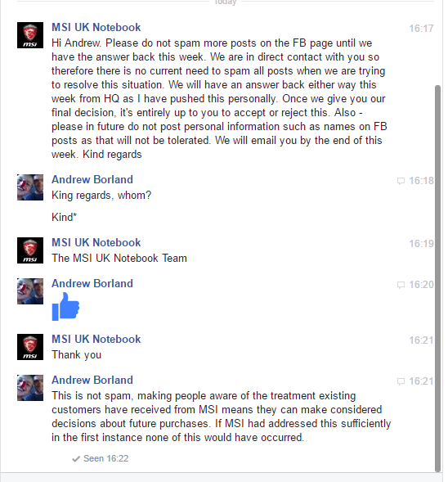Click the conversation's vertical scrollbar thumb
Screen dimensions: 448x482
coord(438,278)
